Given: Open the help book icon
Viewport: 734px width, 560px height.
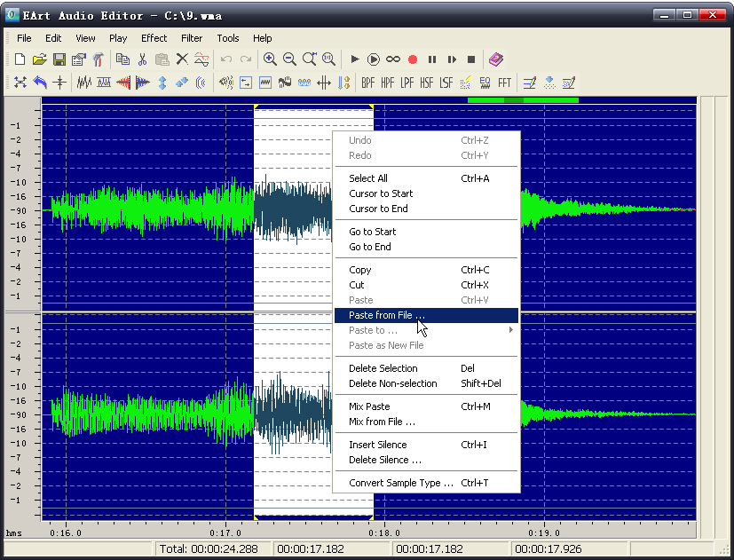Looking at the screenshot, I should pos(496,59).
